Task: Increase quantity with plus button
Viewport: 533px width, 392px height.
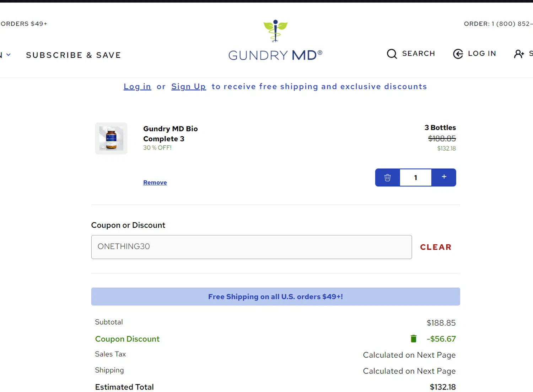Action: tap(444, 177)
